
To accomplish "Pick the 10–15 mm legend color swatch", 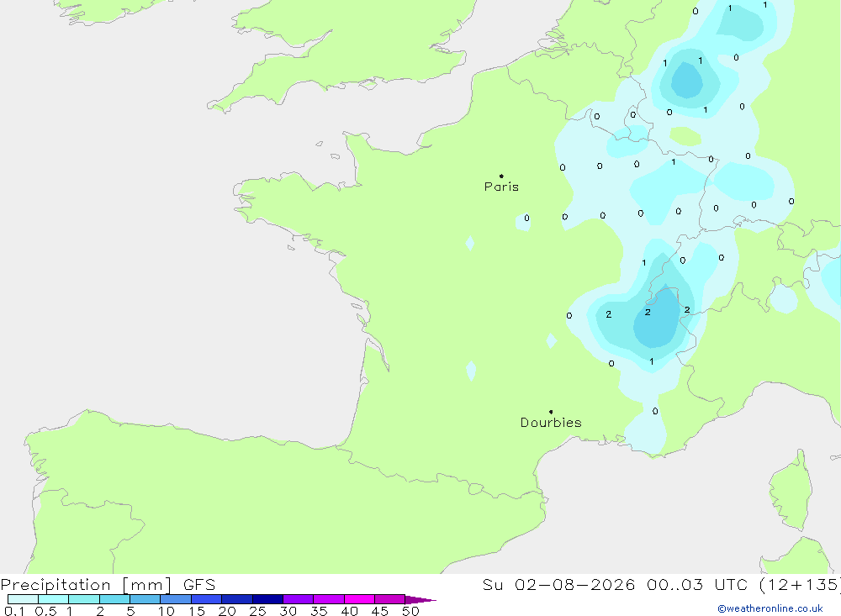I will point(176,599).
